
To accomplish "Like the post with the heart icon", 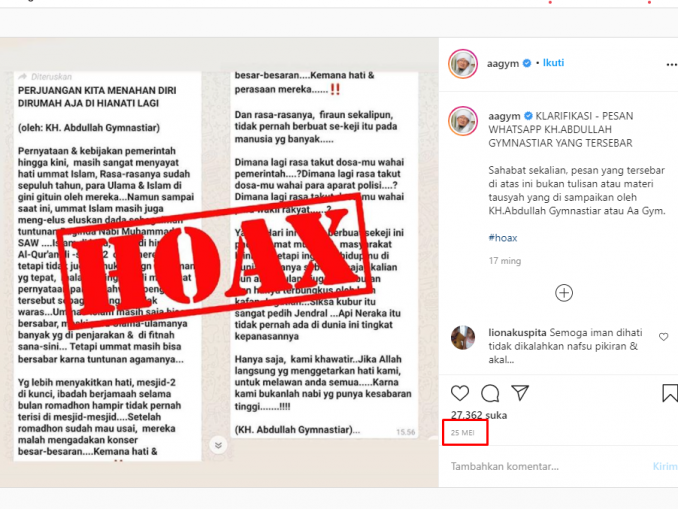I will 460,393.
